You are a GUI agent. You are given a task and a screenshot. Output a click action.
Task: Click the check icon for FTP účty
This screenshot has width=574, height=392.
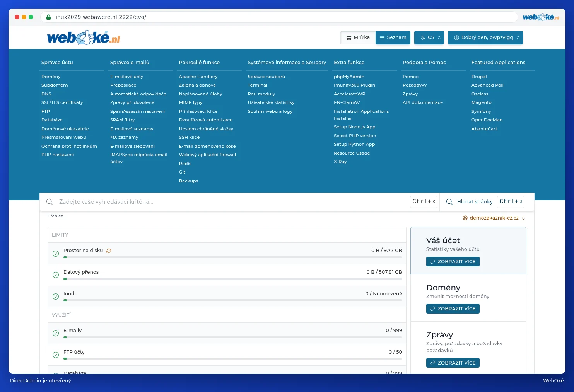(x=56, y=355)
